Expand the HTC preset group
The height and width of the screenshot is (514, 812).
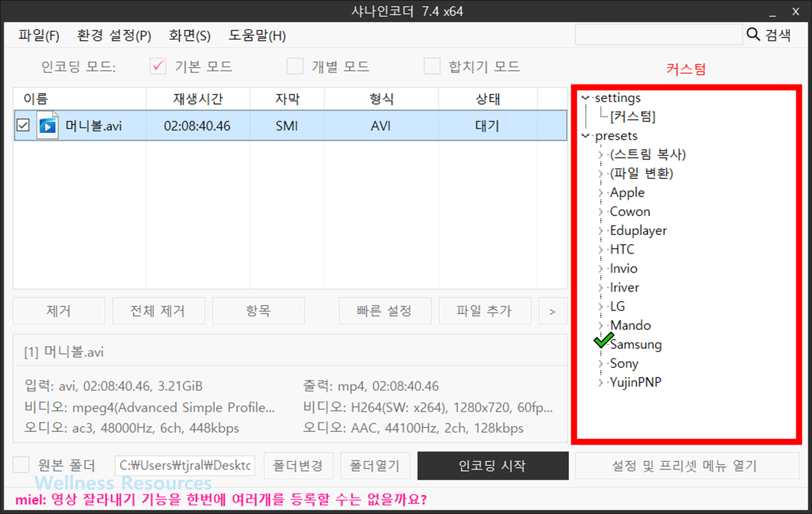pos(601,250)
